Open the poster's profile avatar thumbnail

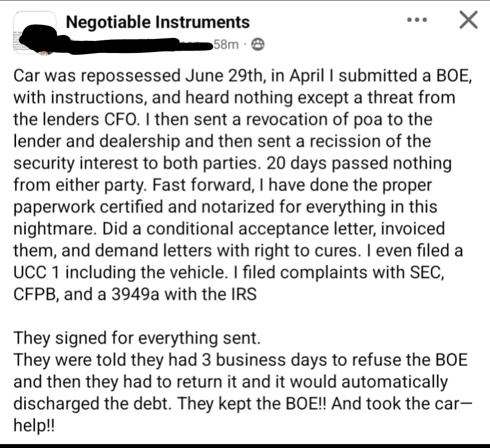tap(35, 33)
